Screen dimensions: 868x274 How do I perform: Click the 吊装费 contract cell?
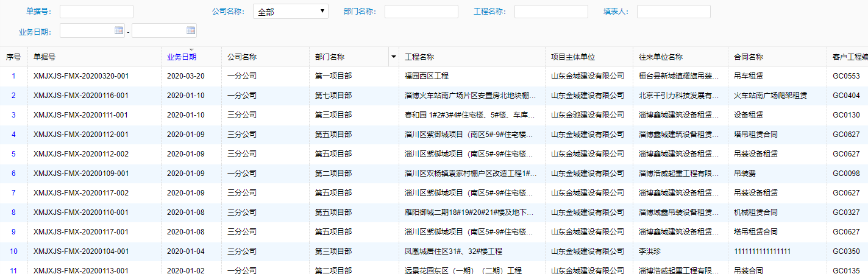click(745, 174)
